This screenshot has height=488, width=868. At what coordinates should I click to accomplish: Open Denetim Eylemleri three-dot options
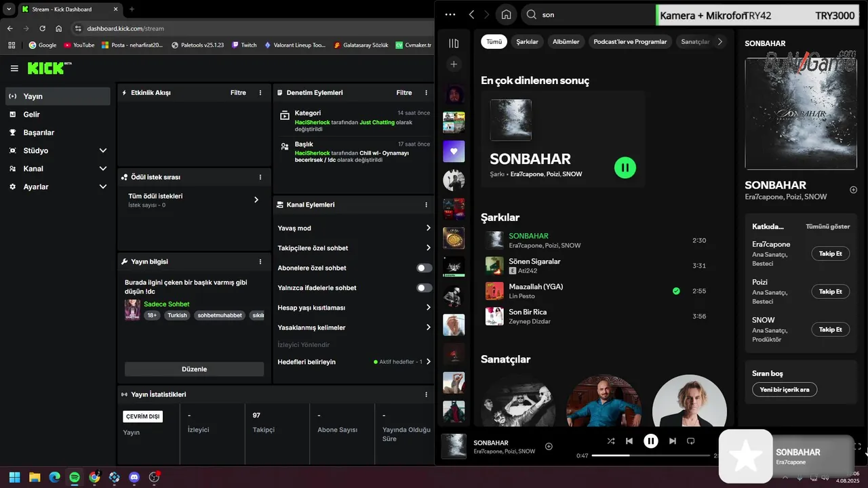426,93
